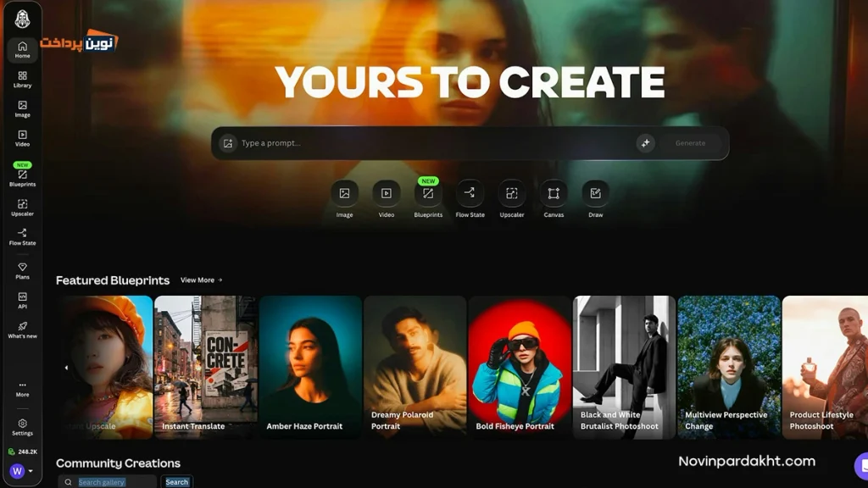The image size is (868, 488).
Task: Open Product Lifestyle Photoshoot blueprint
Action: pyautogui.click(x=825, y=368)
